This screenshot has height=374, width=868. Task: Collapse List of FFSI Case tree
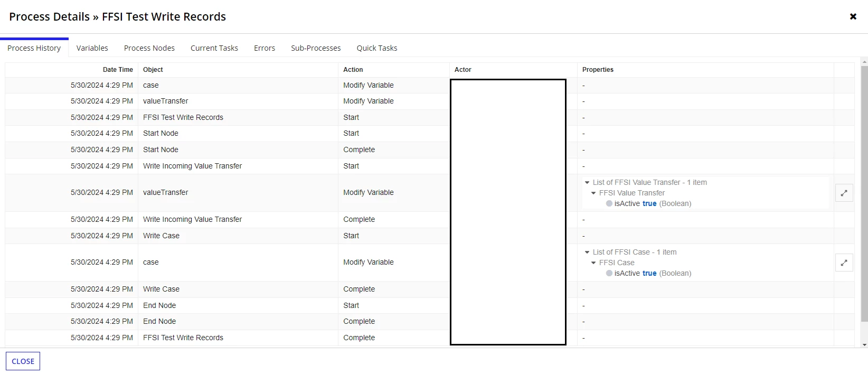tap(587, 252)
